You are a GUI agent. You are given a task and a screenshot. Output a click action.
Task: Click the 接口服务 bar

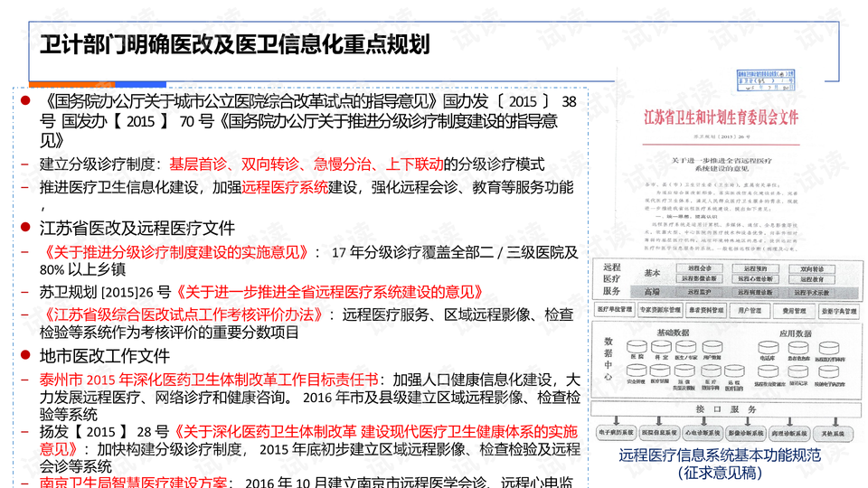(726, 409)
